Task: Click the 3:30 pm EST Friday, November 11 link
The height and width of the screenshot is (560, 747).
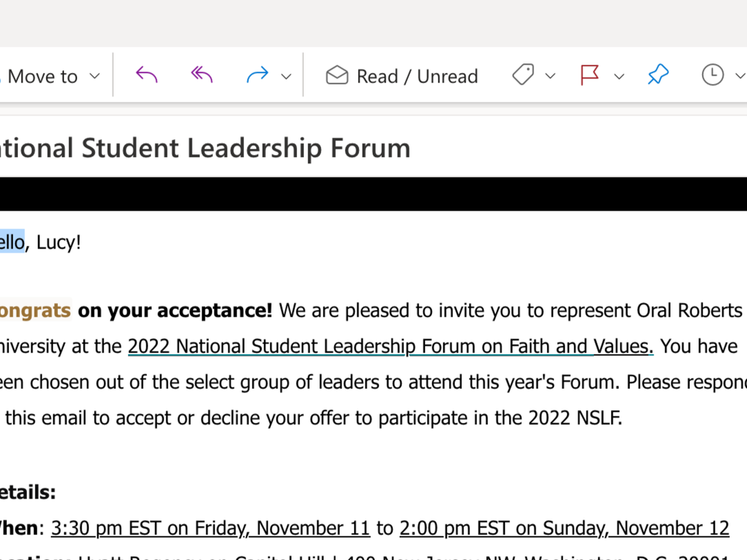Action: click(x=210, y=528)
